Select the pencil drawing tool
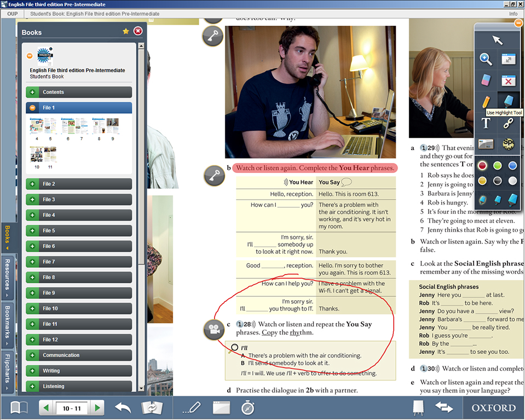The width and height of the screenshot is (525, 420). coord(486,101)
